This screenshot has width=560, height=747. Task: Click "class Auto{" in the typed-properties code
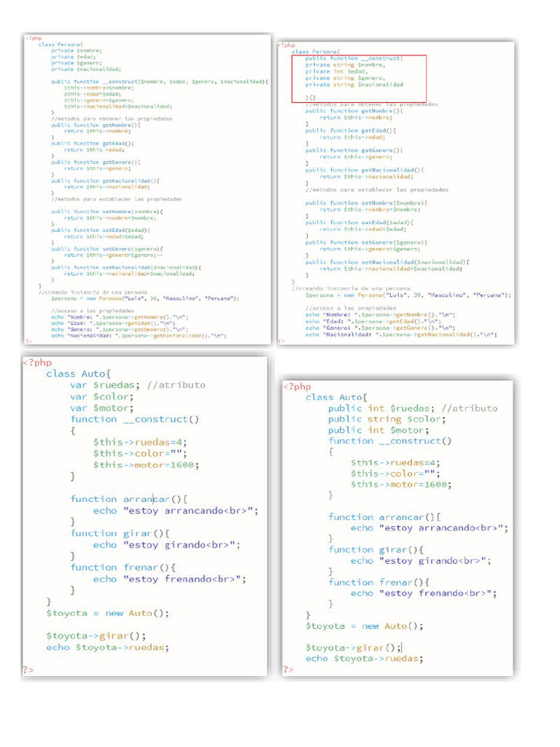(336, 398)
